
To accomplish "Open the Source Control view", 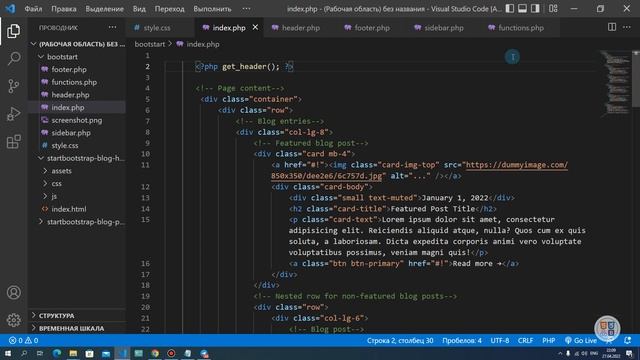I will (x=13, y=86).
